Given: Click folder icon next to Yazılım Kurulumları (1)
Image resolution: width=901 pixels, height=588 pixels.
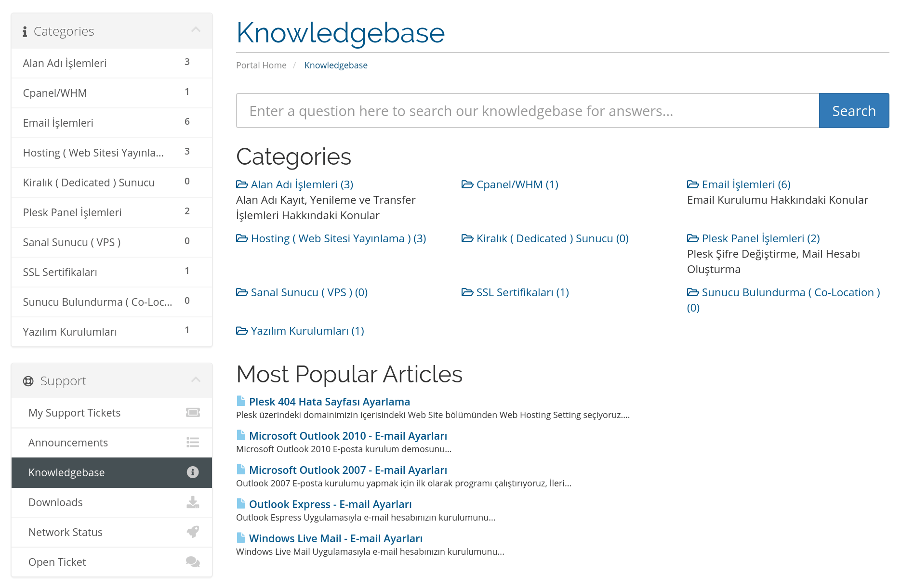Looking at the screenshot, I should [x=242, y=331].
